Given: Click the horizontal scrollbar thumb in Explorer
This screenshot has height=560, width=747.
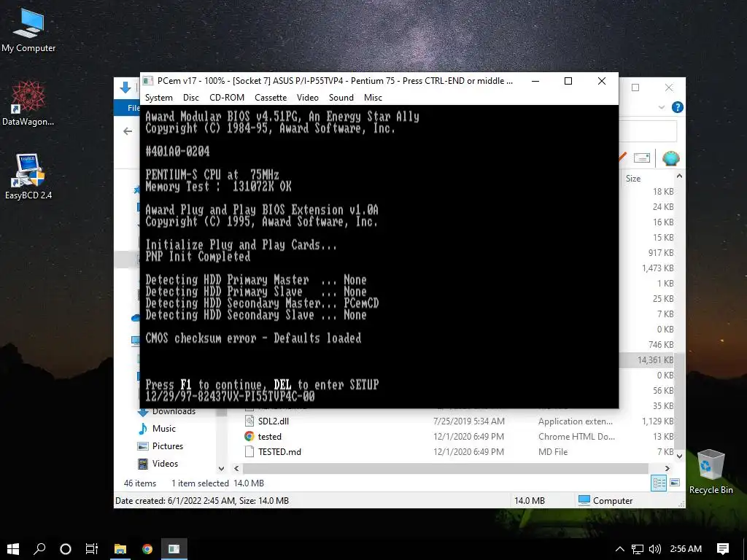Looking at the screenshot, I should [446, 469].
